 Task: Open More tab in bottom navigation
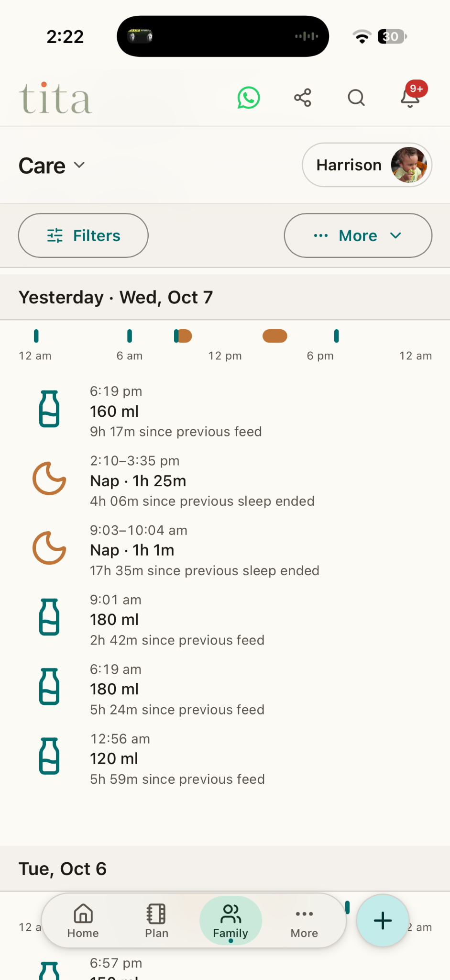pos(304,921)
